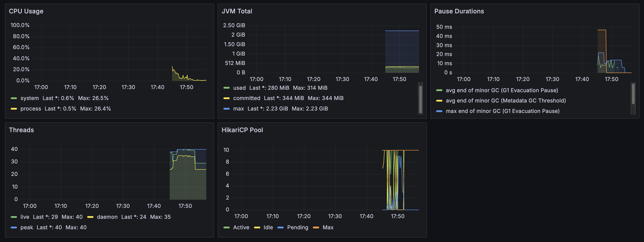This screenshot has height=242, width=644.
Task: Open the JVM Total panel title menu
Action: click(x=237, y=11)
